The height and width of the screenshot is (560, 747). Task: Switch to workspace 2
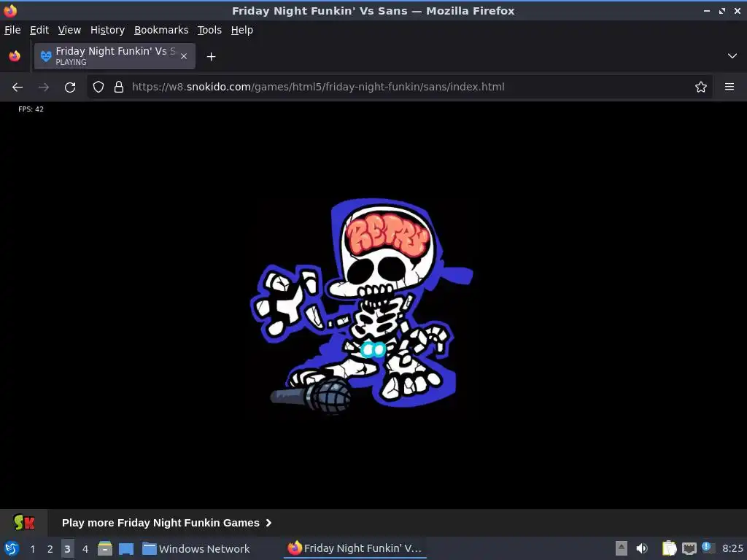coord(50,549)
